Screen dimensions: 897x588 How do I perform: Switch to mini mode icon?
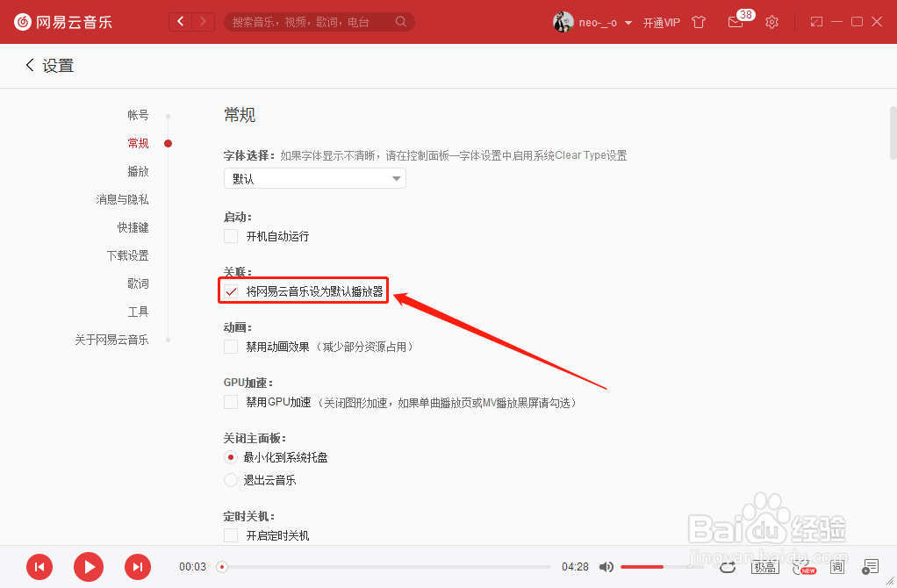(x=816, y=22)
